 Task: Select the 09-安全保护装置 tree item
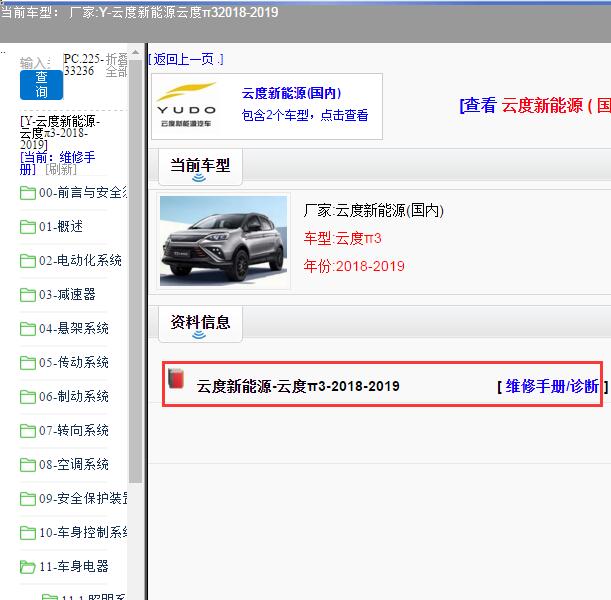tap(83, 498)
